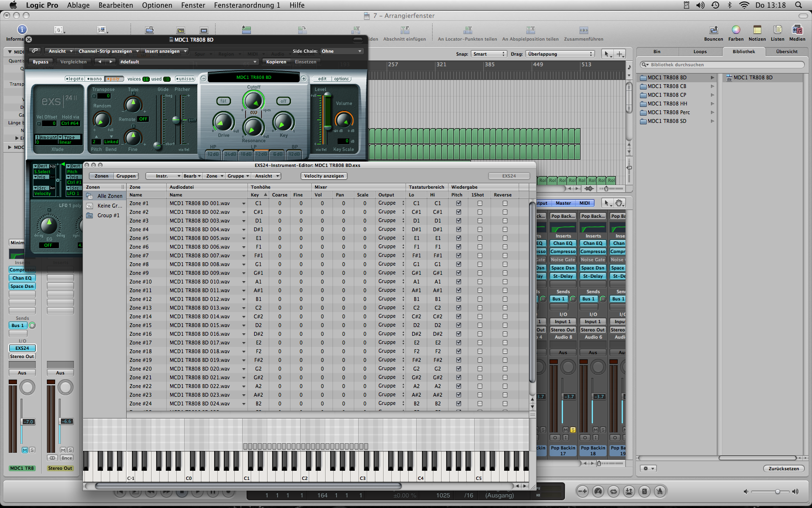Toggle the fat filter button
The width and height of the screenshot is (812, 508).
pos(223,101)
